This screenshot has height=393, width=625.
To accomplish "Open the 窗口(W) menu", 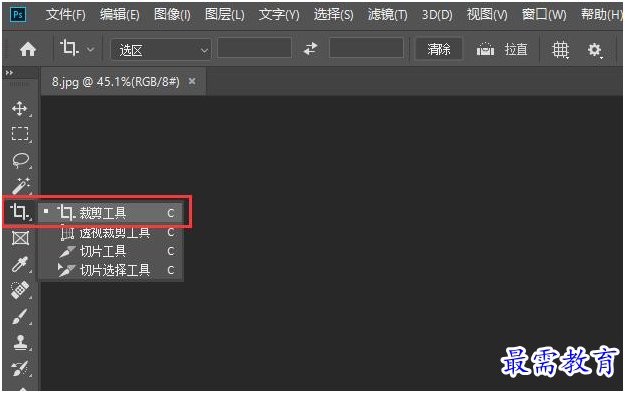I will tap(544, 15).
